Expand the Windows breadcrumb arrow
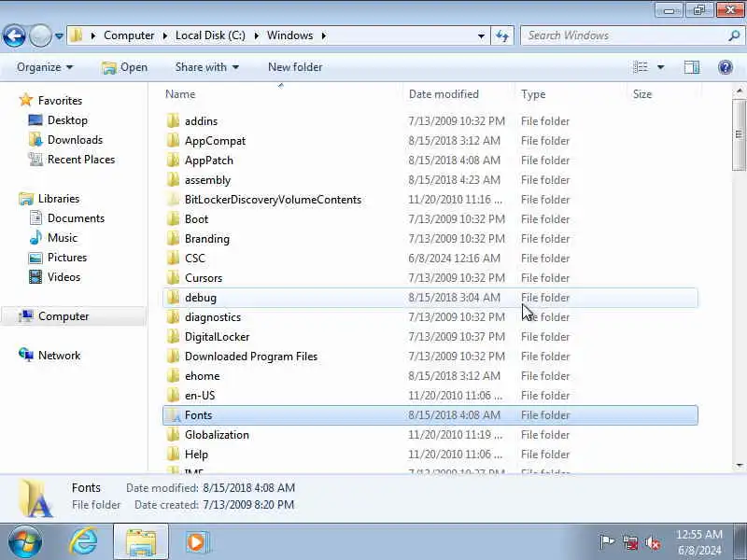This screenshot has height=560, width=747. click(x=324, y=35)
